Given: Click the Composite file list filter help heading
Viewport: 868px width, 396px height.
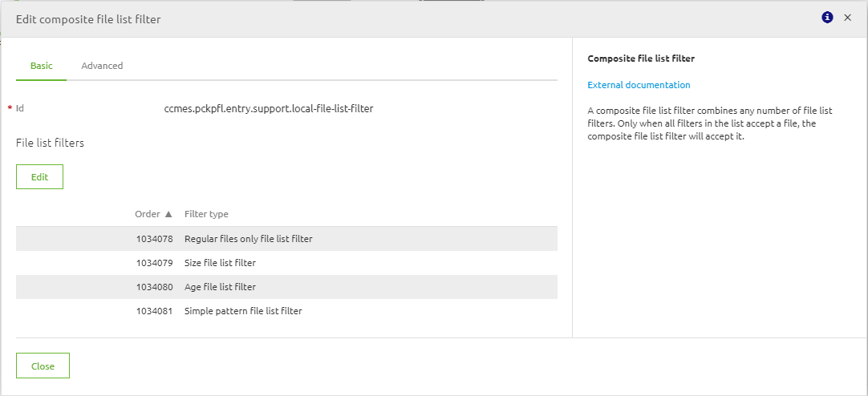Looking at the screenshot, I should point(640,58).
